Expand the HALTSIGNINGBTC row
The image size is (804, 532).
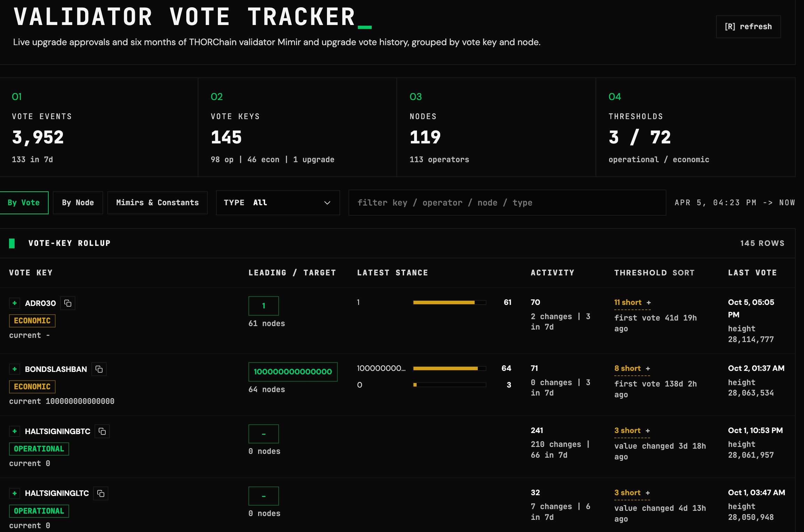15,431
